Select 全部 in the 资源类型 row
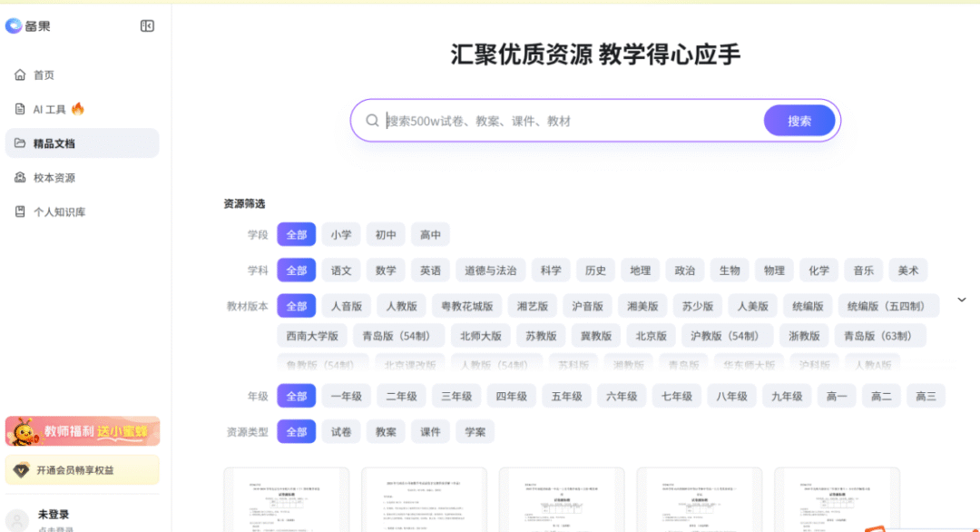Viewport: 980px width, 532px height. [296, 431]
